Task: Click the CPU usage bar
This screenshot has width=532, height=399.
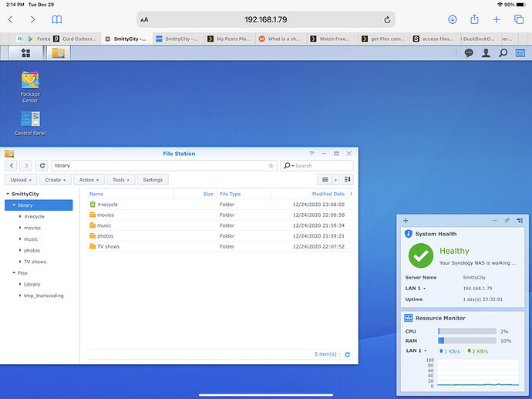Action: pyautogui.click(x=467, y=331)
